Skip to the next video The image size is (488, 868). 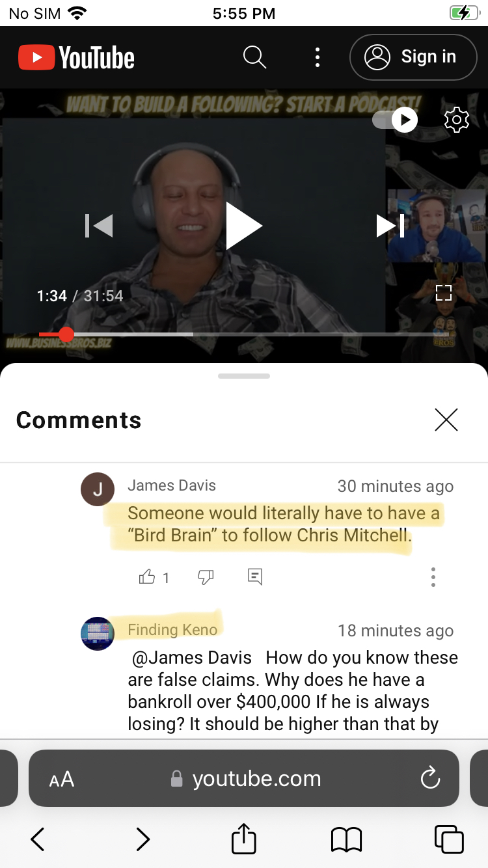point(390,226)
